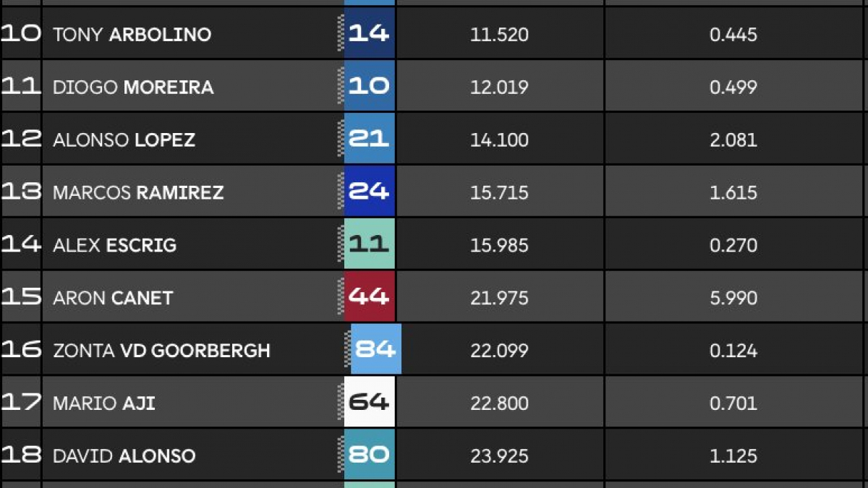The height and width of the screenshot is (488, 868).
Task: Click the light blue 84 badge
Action: (x=376, y=350)
